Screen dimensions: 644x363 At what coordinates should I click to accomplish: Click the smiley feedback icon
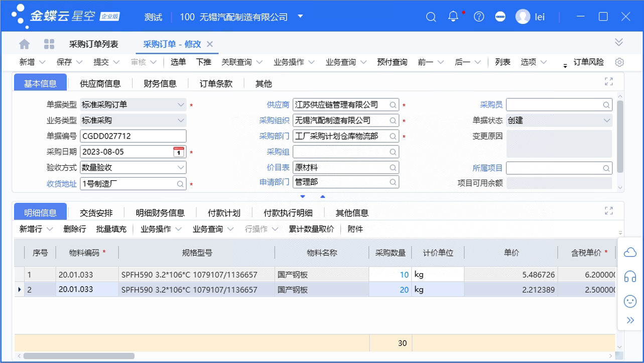click(630, 301)
